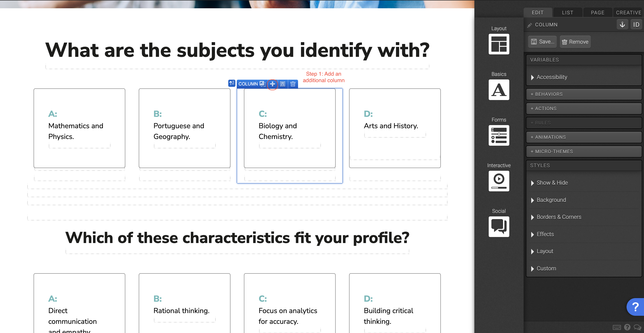Open the Basics text elements icon
Image resolution: width=644 pixels, height=333 pixels.
tap(499, 90)
